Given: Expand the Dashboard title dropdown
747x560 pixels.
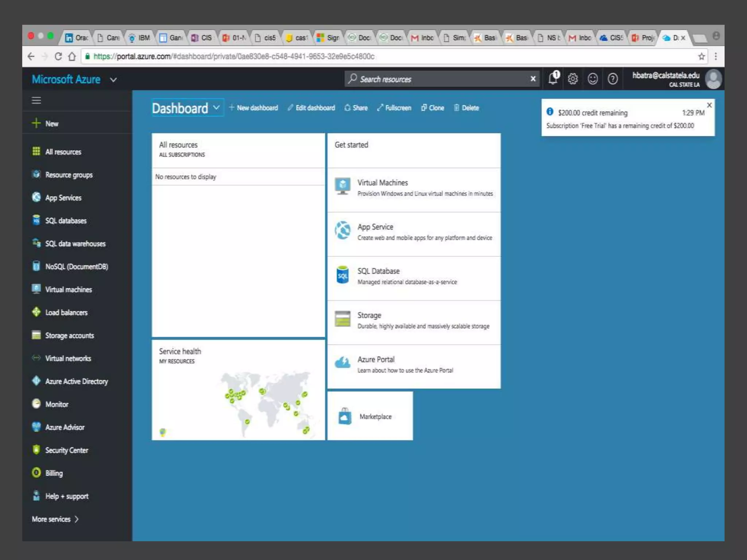Looking at the screenshot, I should pos(216,108).
